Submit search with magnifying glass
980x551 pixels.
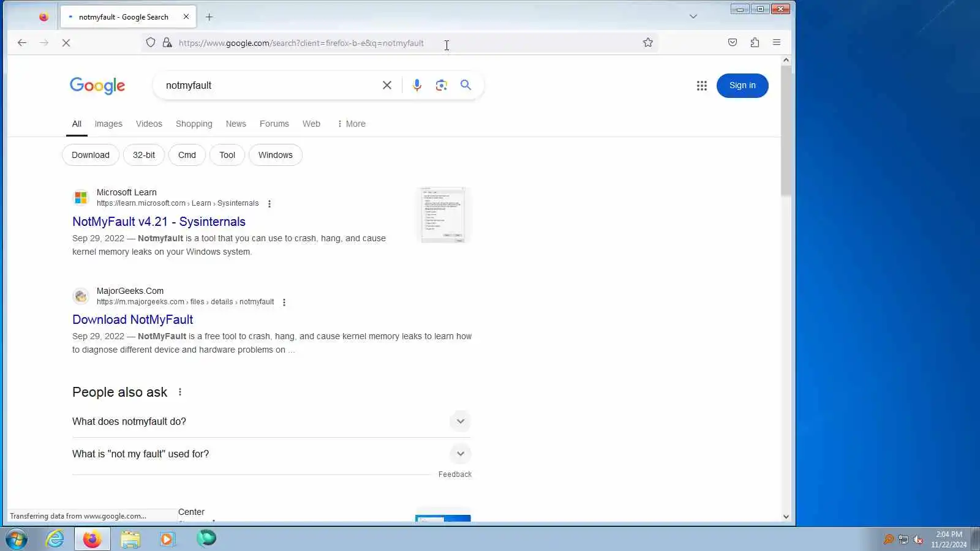[466, 86]
